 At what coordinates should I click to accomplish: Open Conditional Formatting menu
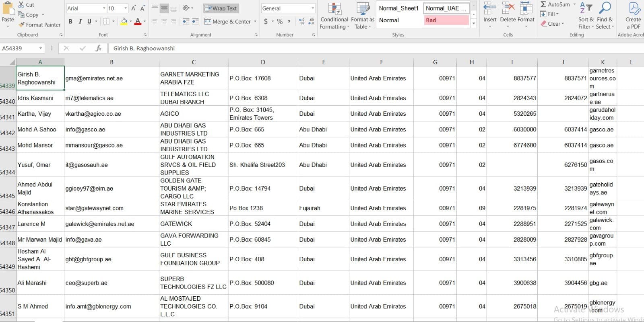point(334,16)
